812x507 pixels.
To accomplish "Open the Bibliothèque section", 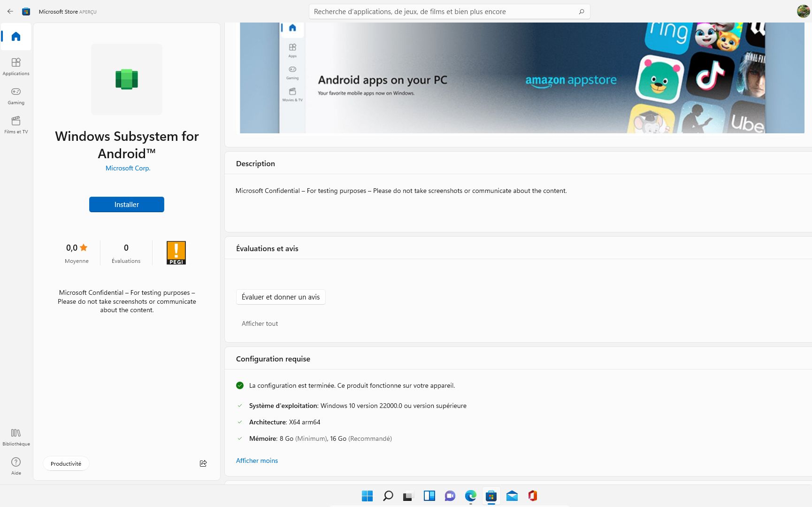I will click(15, 437).
